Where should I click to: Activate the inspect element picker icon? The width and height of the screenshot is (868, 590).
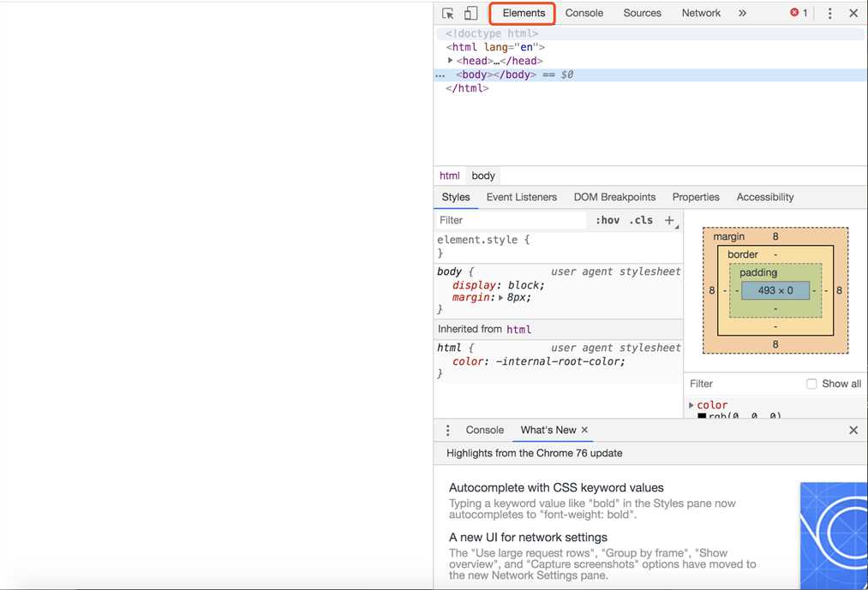(x=448, y=14)
